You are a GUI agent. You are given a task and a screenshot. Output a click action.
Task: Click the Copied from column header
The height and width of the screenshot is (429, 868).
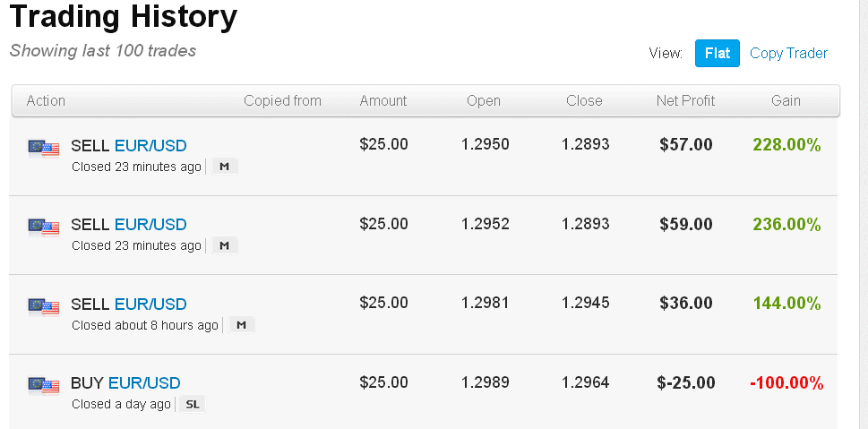pyautogui.click(x=282, y=100)
